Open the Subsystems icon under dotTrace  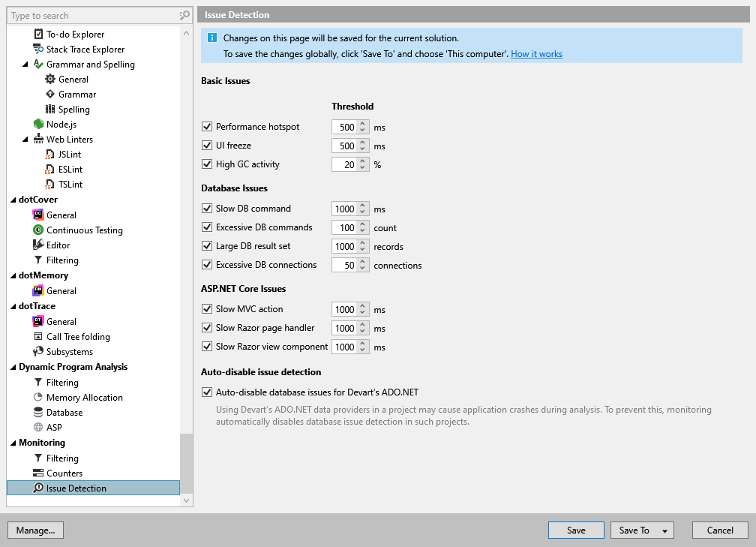39,351
